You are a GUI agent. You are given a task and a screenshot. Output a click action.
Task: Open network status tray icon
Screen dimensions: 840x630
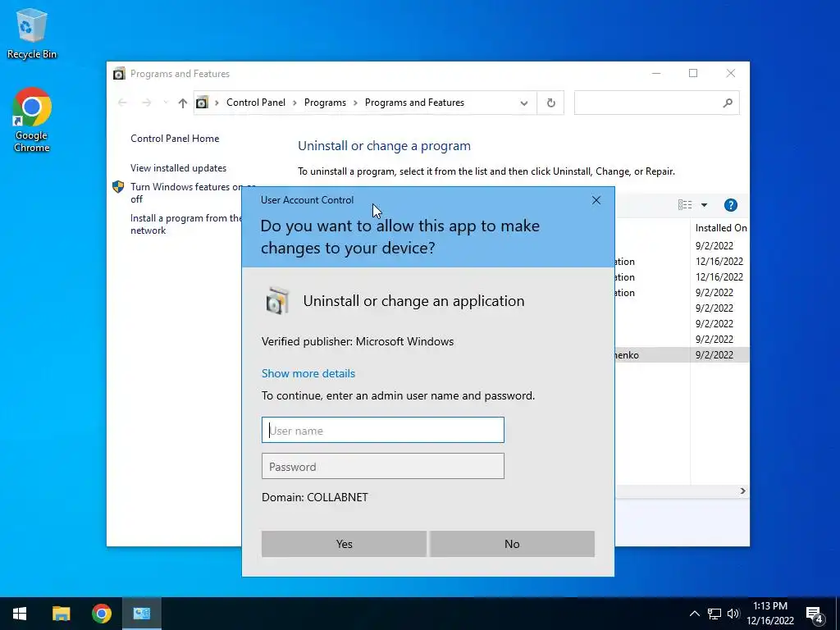pyautogui.click(x=714, y=614)
